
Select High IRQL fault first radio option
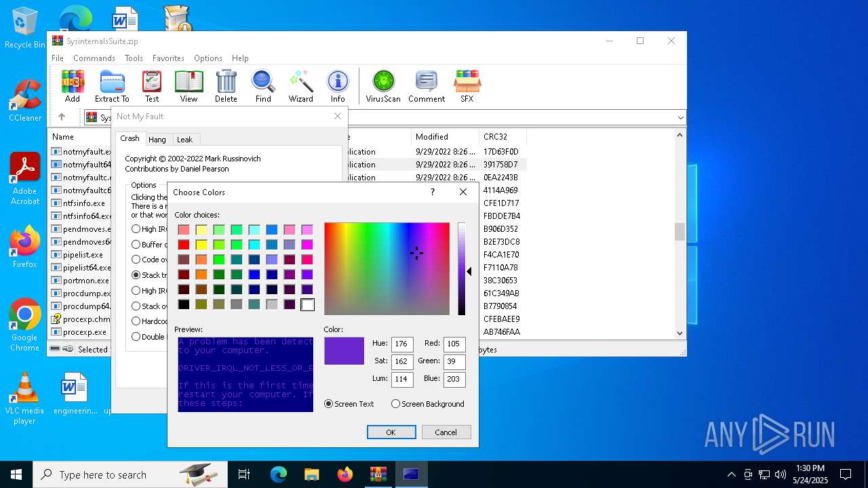(x=136, y=229)
